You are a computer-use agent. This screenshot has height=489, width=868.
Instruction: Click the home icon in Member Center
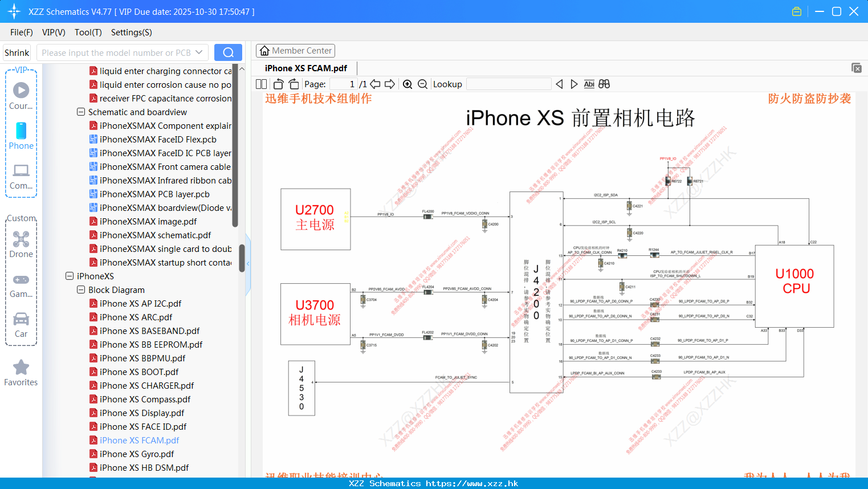pyautogui.click(x=264, y=51)
